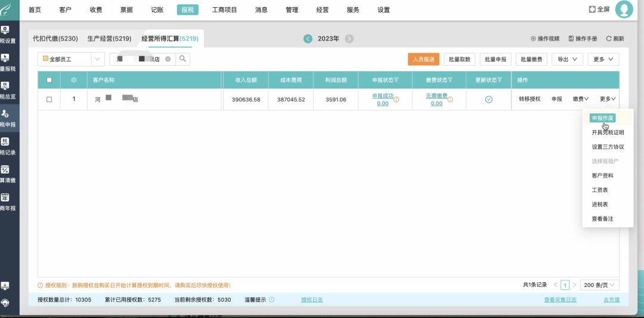Open the 操作视频 tutorial video
Viewport: 644px width, 318px height.
545,39
